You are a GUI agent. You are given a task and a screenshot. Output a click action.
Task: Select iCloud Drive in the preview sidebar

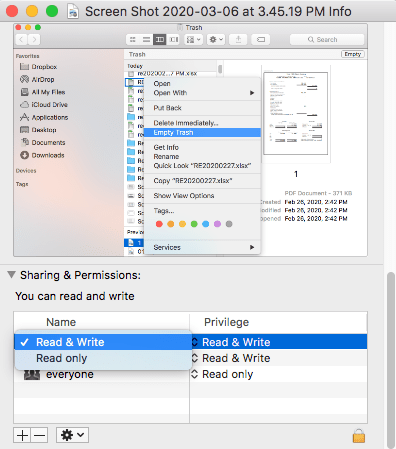[44, 105]
